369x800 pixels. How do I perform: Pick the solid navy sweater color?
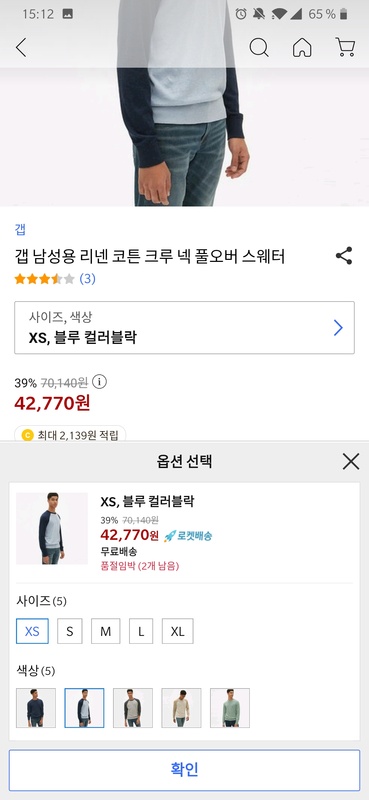click(36, 708)
